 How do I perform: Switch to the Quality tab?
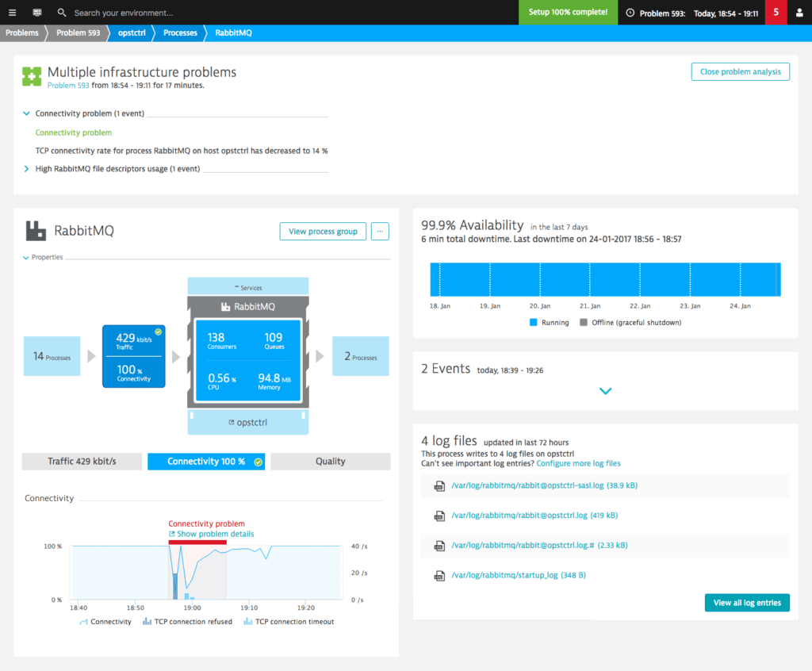point(331,461)
